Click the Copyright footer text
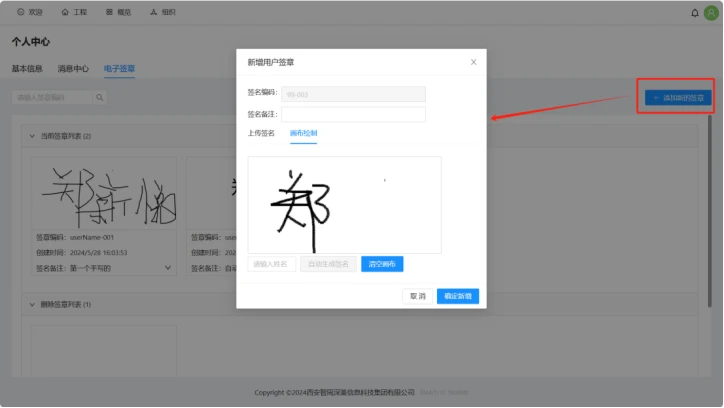This screenshot has height=408, width=724. pyautogui.click(x=334, y=392)
